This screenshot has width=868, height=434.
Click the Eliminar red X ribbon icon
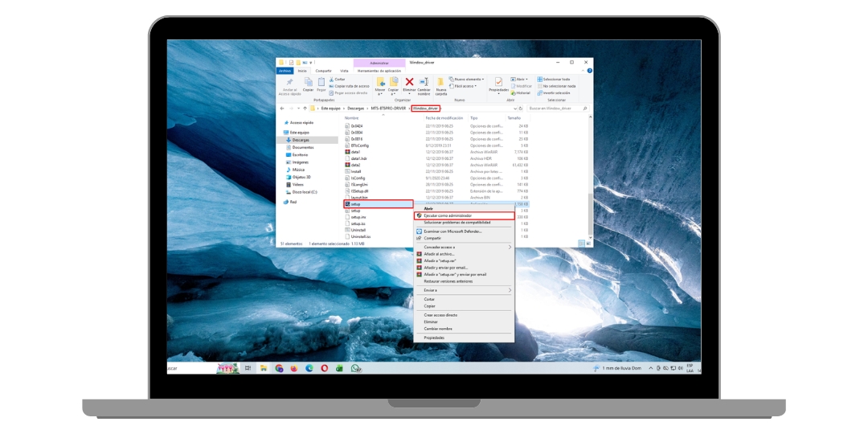pyautogui.click(x=409, y=82)
